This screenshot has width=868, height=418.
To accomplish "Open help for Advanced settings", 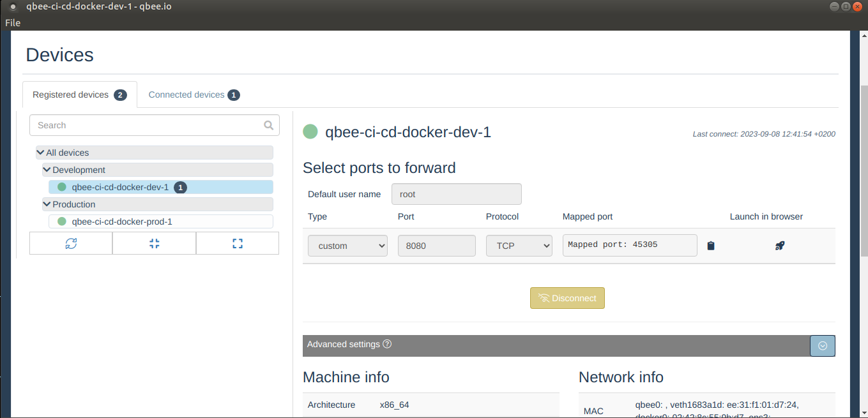I will [x=387, y=344].
